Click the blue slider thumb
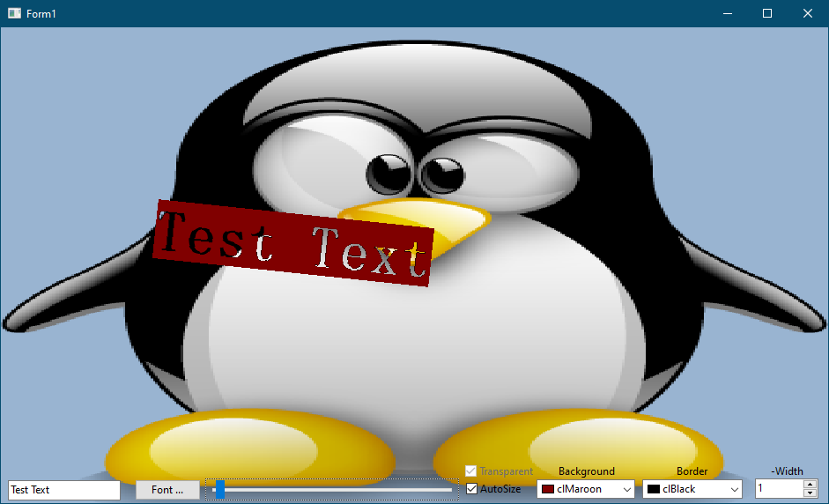Screen dimensions: 829x504 click(220, 490)
